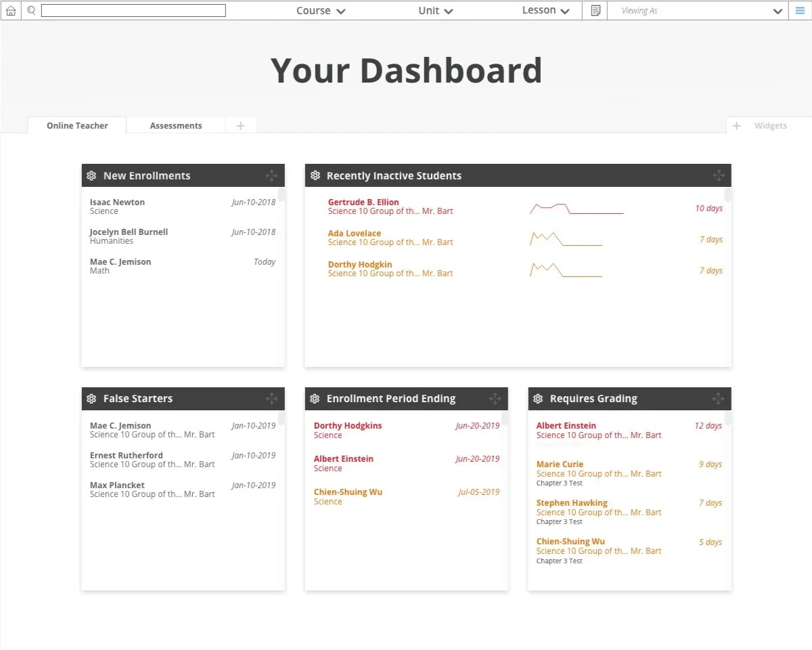Image resolution: width=812 pixels, height=650 pixels.
Task: Click '12 days' next to Albert Einstein
Action: tap(708, 426)
